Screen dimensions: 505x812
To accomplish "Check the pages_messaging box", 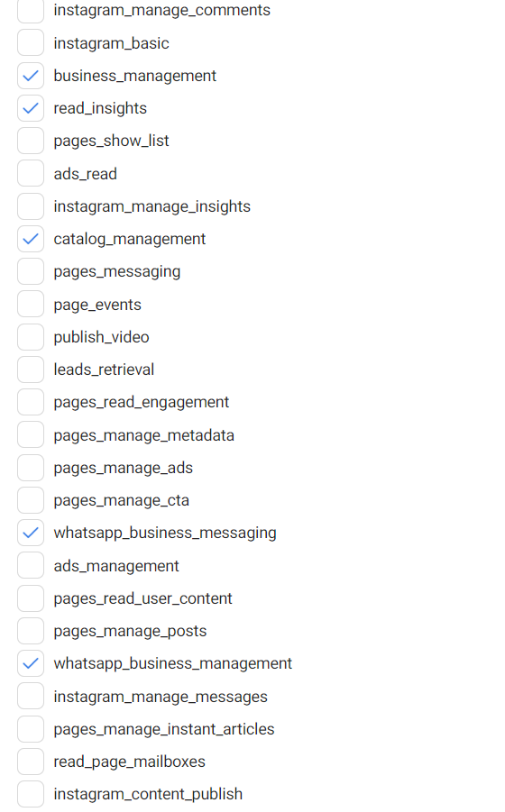I will click(31, 271).
